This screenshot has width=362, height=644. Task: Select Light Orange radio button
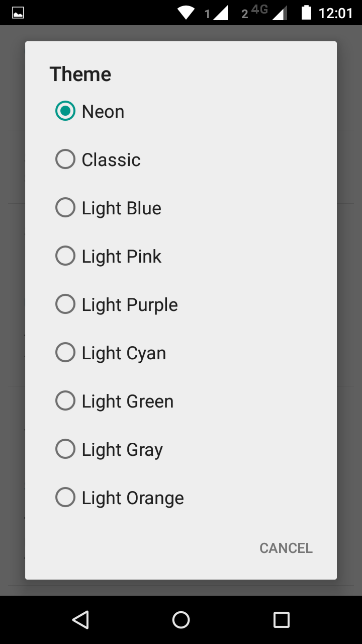click(x=65, y=498)
